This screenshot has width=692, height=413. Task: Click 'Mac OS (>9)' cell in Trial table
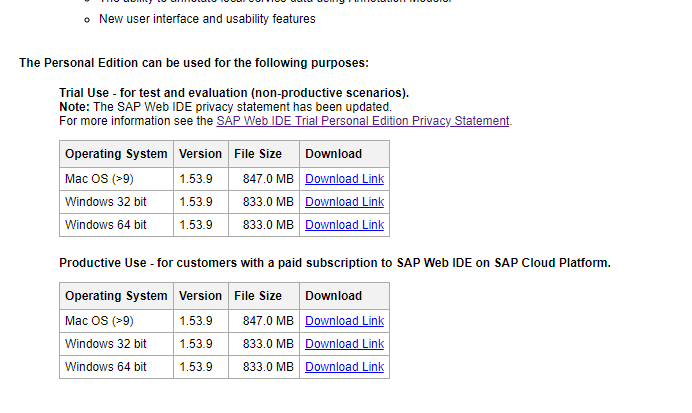pyautogui.click(x=116, y=179)
